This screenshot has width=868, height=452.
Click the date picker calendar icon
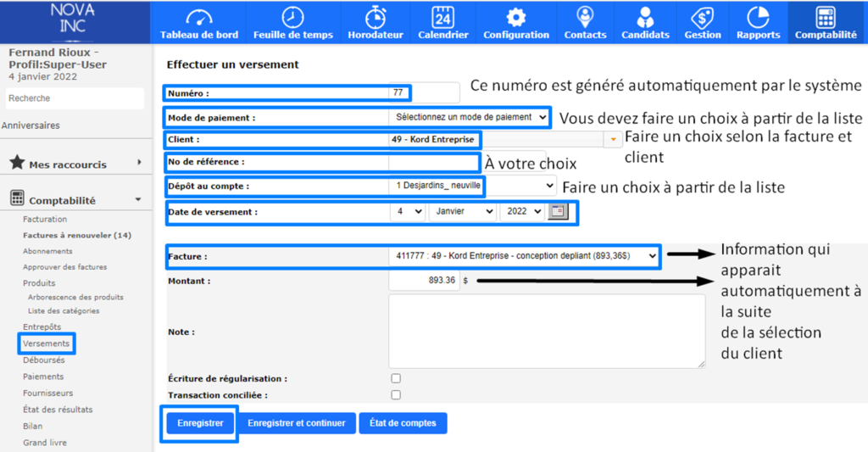[x=558, y=212]
